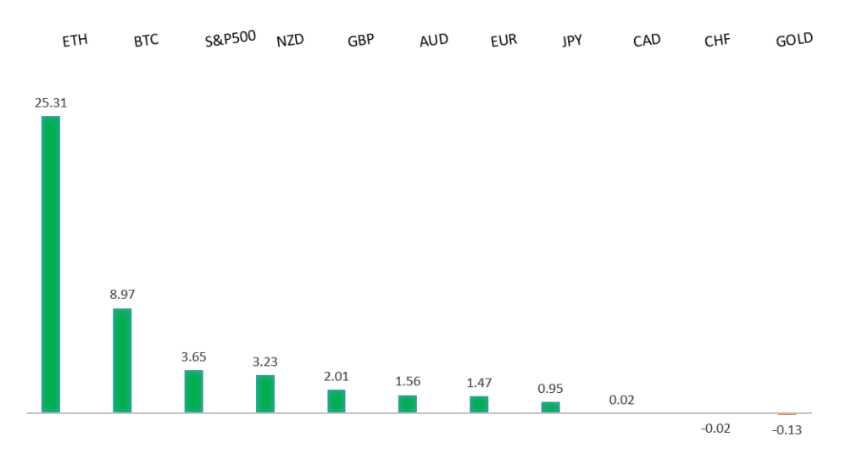Click the AUD green bar
Screen dimensions: 868x470
408,404
